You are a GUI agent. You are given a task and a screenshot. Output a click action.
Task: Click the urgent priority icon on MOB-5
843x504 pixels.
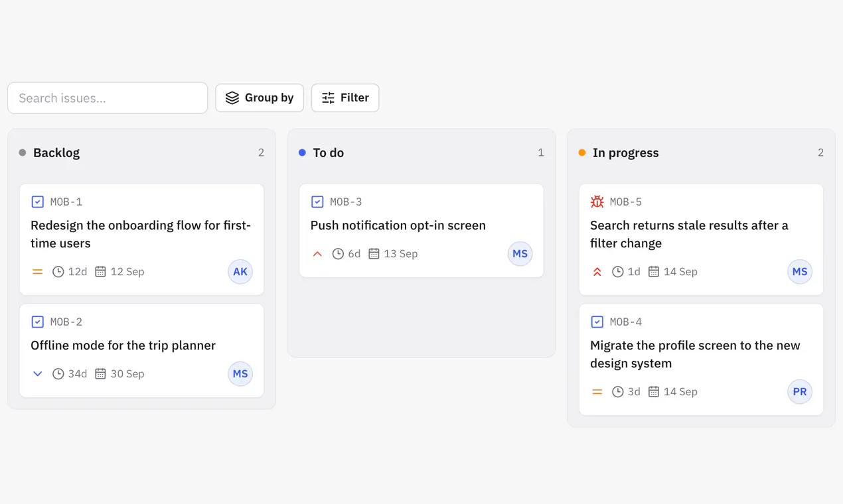(597, 272)
